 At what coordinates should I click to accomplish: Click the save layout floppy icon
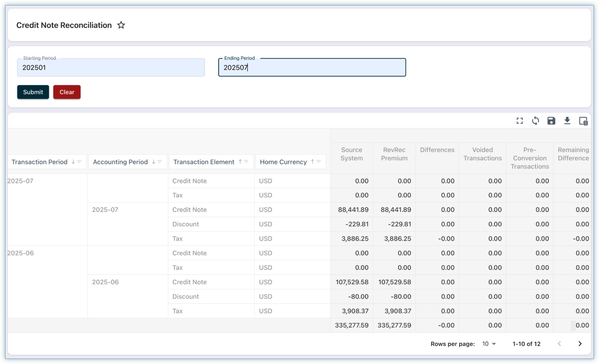coord(551,121)
